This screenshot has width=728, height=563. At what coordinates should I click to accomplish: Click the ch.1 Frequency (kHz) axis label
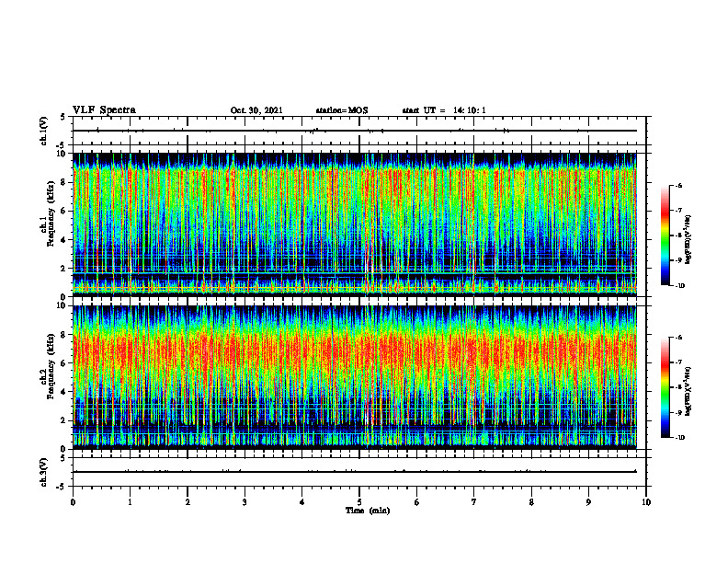(48, 213)
